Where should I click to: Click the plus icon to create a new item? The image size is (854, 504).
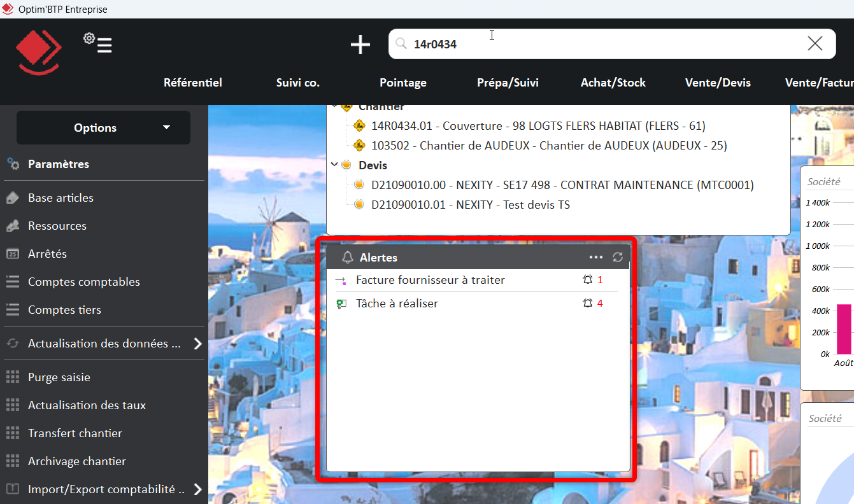[360, 45]
